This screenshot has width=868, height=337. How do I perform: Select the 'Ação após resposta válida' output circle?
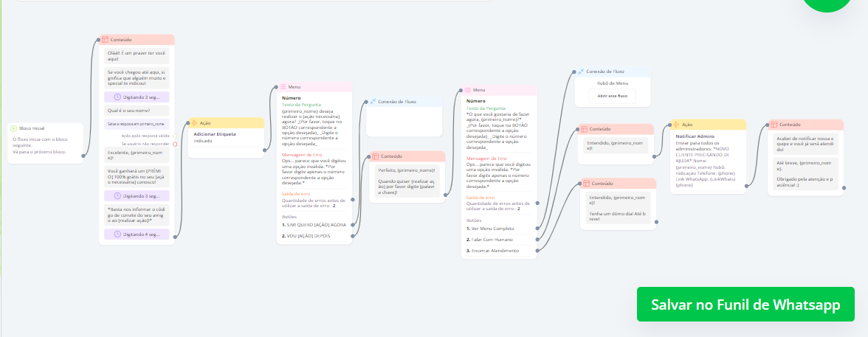[x=174, y=136]
